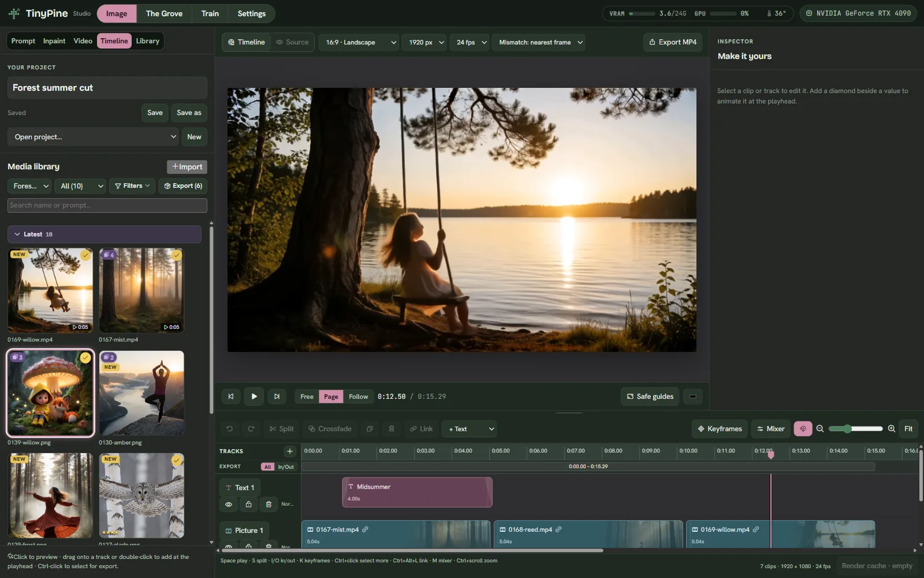Open the Keyframes panel
The width and height of the screenshot is (924, 578).
(x=720, y=429)
